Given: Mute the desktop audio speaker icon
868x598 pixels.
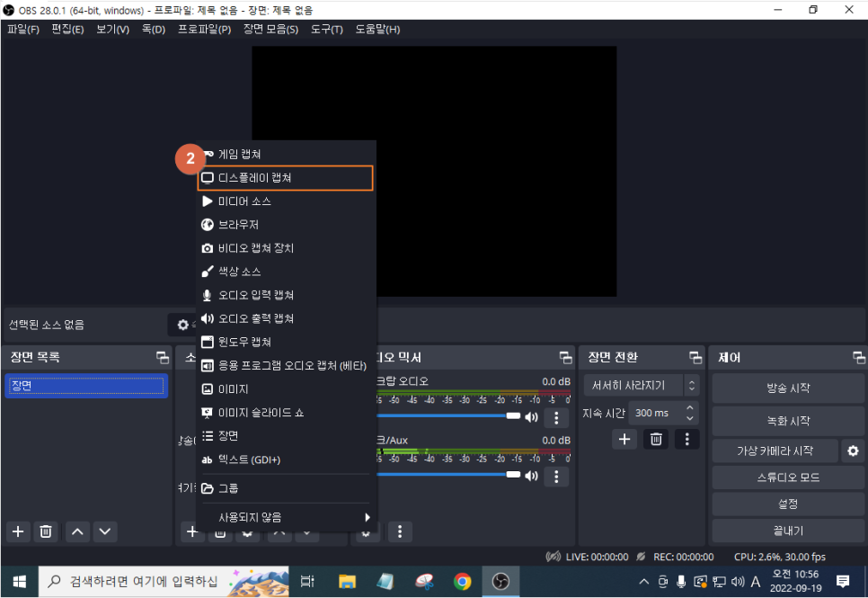Looking at the screenshot, I should (x=531, y=416).
